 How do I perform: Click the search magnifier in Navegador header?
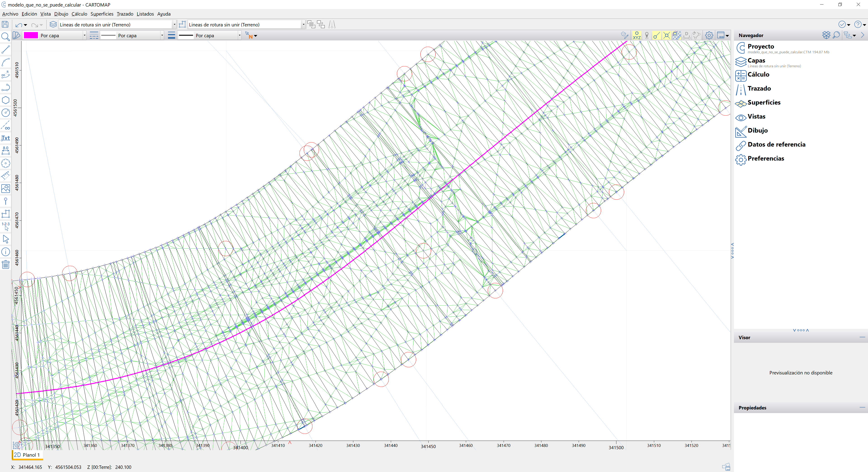click(836, 35)
